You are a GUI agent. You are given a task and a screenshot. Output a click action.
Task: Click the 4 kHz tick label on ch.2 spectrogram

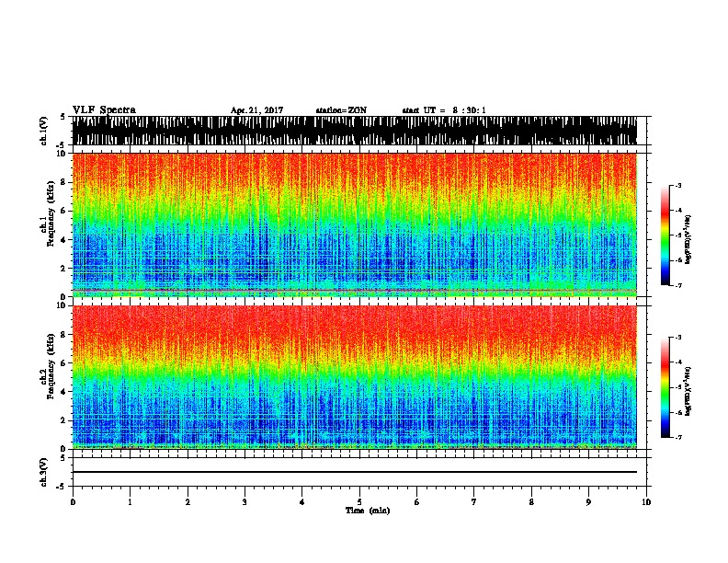click(x=64, y=392)
